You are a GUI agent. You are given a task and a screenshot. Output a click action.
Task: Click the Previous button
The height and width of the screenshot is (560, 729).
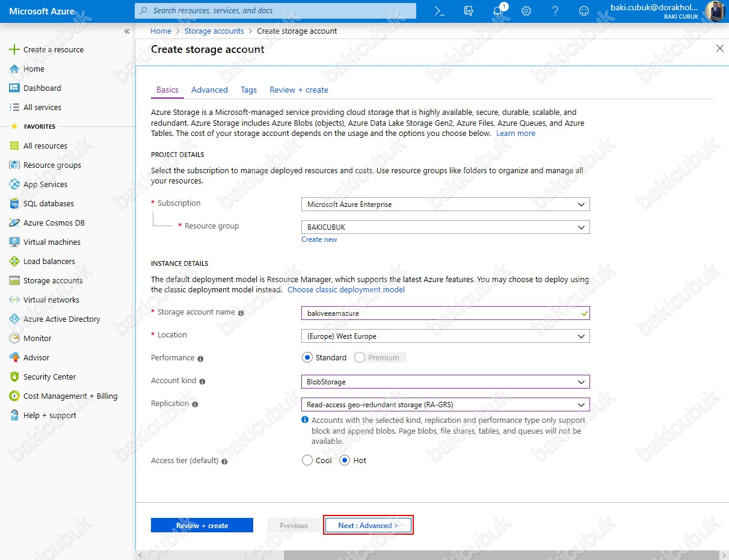pos(294,526)
